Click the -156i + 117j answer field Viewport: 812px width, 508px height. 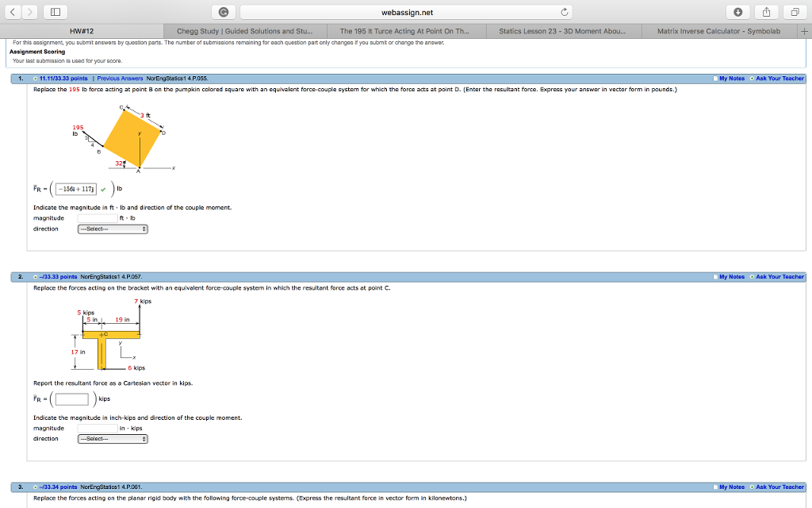[76, 189]
